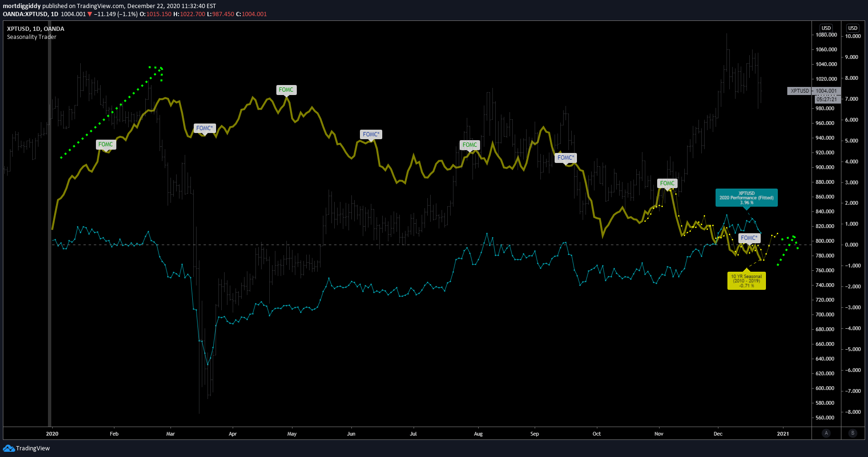
Task: Click the high value H:1022.700
Action: tap(189, 14)
